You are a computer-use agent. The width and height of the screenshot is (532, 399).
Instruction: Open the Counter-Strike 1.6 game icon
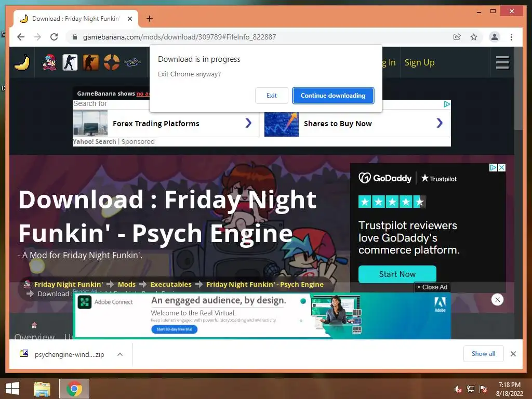tap(70, 62)
